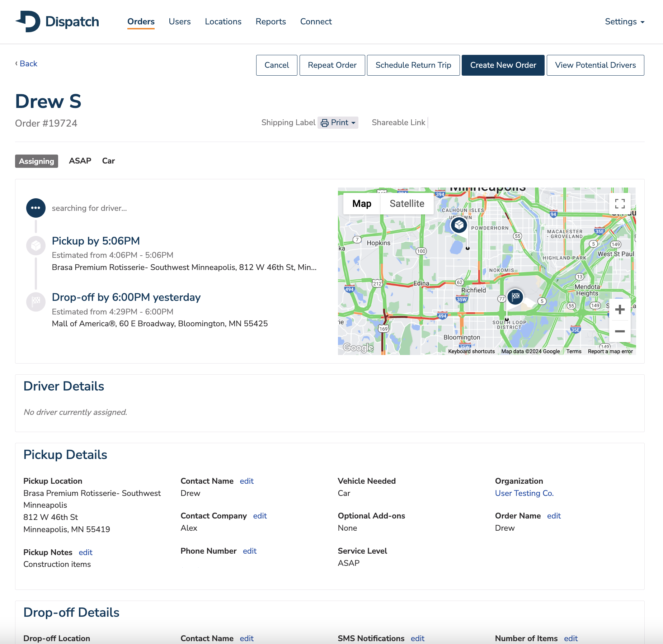Zoom in on the map

click(619, 309)
